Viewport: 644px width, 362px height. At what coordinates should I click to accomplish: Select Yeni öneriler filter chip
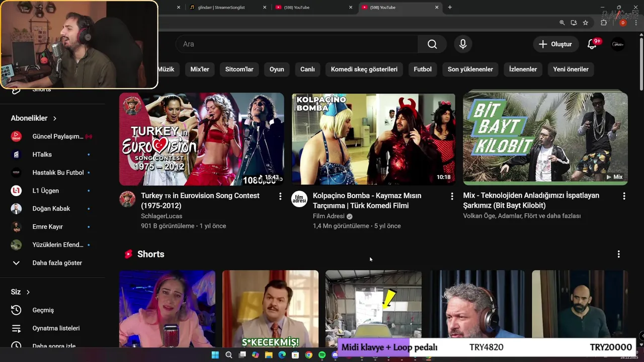(x=571, y=69)
